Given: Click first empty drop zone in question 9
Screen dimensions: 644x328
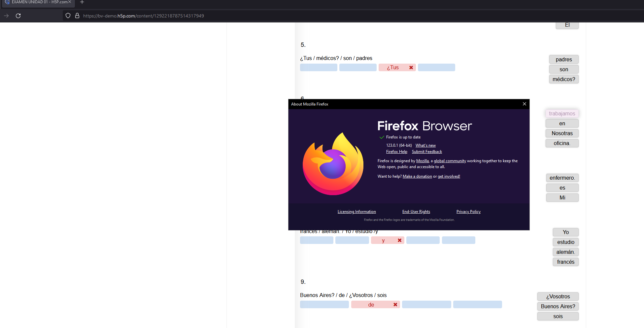Looking at the screenshot, I should (x=324, y=305).
